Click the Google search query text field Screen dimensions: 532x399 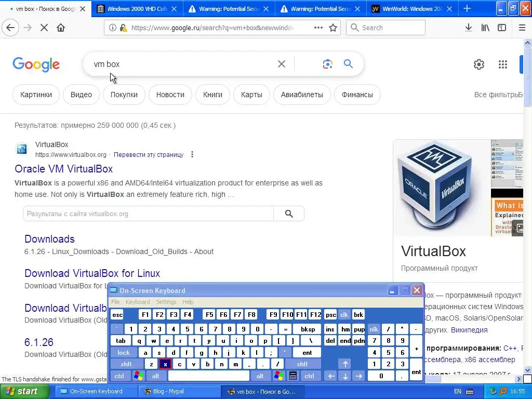[x=183, y=64]
